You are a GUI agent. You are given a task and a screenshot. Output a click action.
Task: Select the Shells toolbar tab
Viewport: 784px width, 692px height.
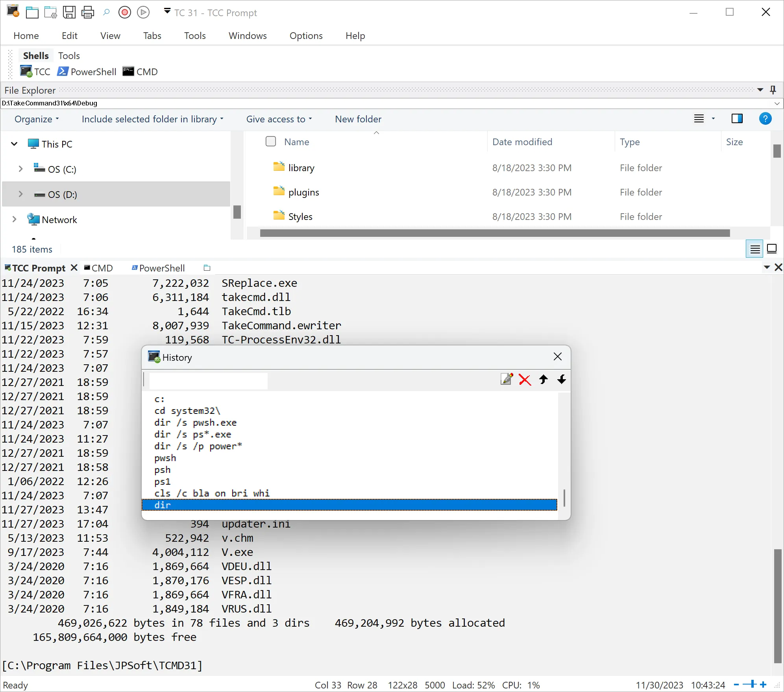click(36, 56)
